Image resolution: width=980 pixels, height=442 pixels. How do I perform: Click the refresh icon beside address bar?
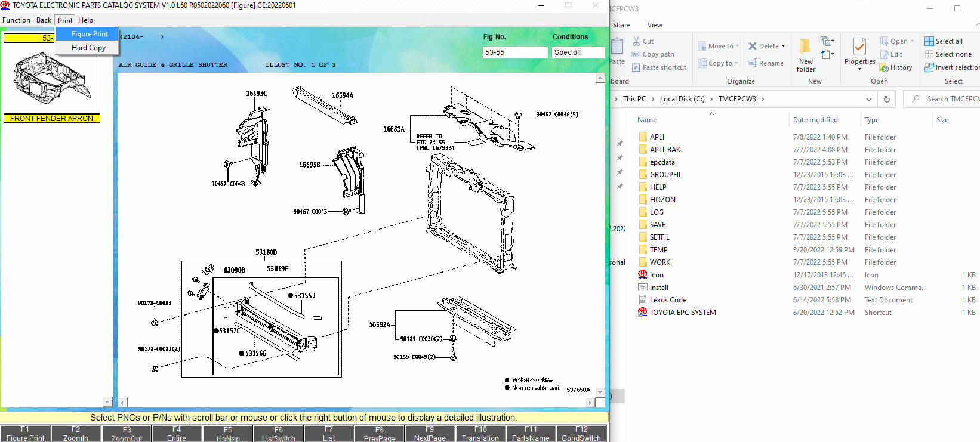point(887,99)
